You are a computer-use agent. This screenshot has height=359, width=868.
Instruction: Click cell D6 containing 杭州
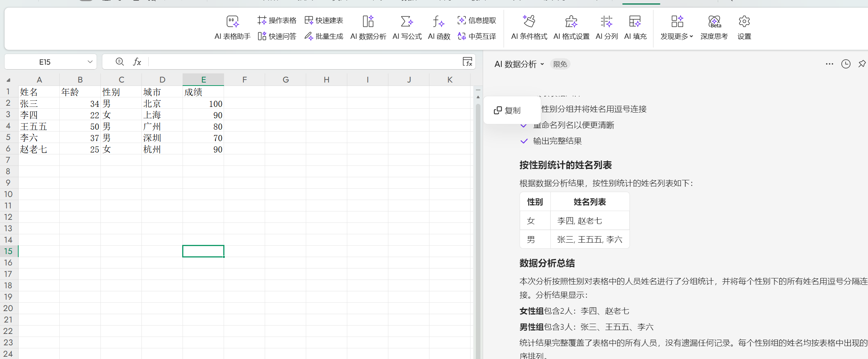[x=162, y=149]
